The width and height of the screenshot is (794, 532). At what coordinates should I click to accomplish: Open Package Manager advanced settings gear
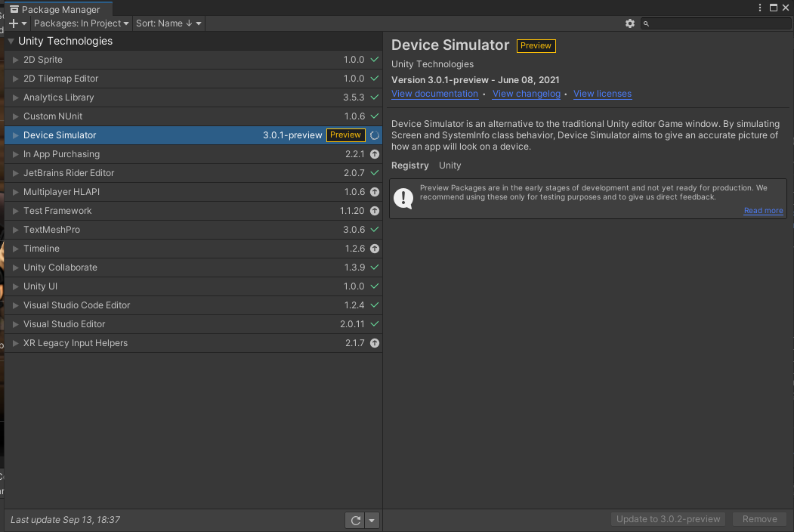click(630, 23)
